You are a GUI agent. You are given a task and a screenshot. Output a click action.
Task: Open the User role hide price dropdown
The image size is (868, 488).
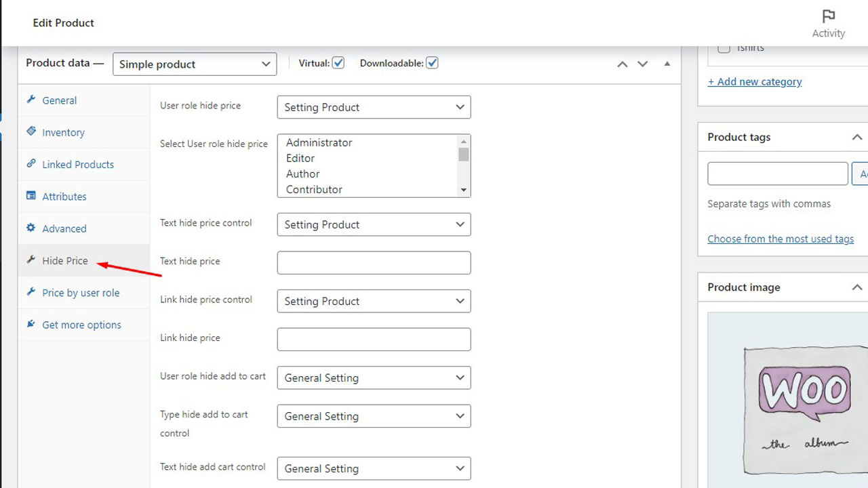point(374,107)
